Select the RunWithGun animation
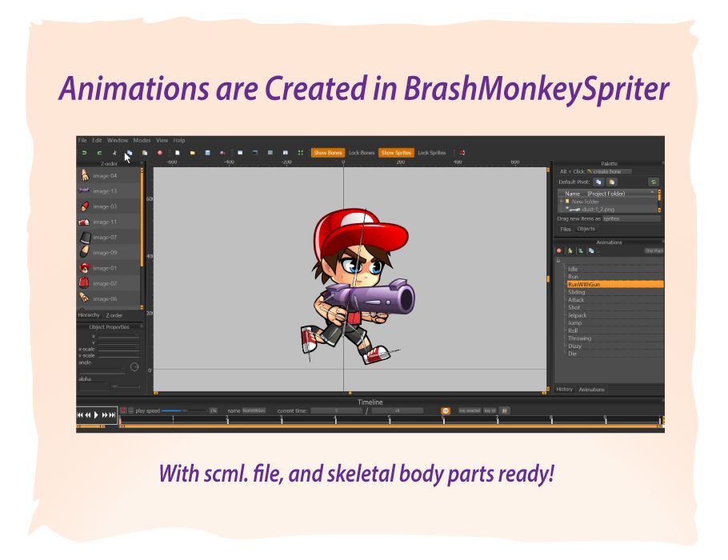 pyautogui.click(x=615, y=284)
